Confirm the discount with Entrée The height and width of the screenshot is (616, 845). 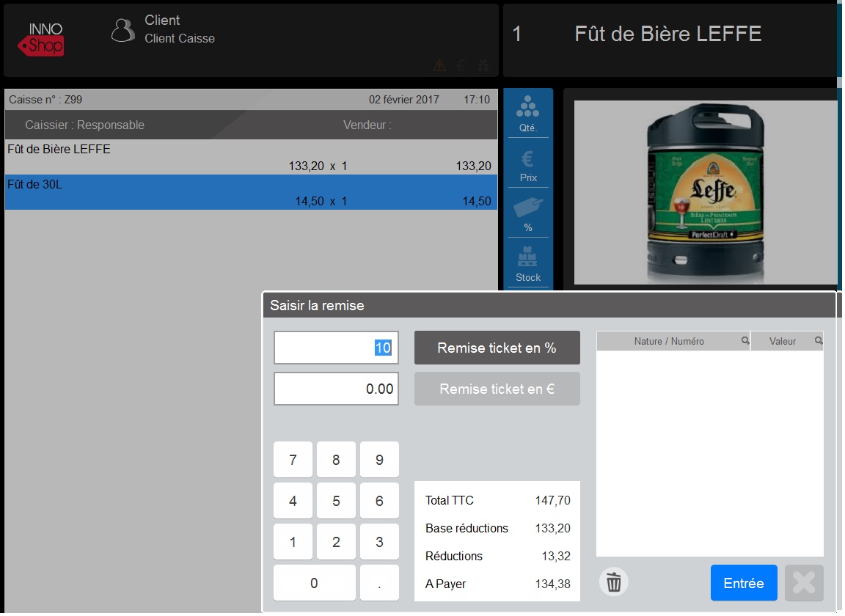coord(744,582)
